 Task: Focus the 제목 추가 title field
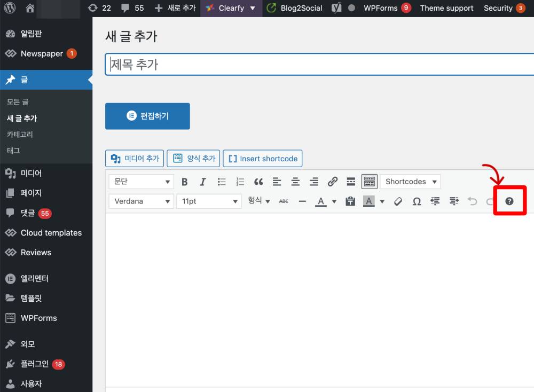319,65
